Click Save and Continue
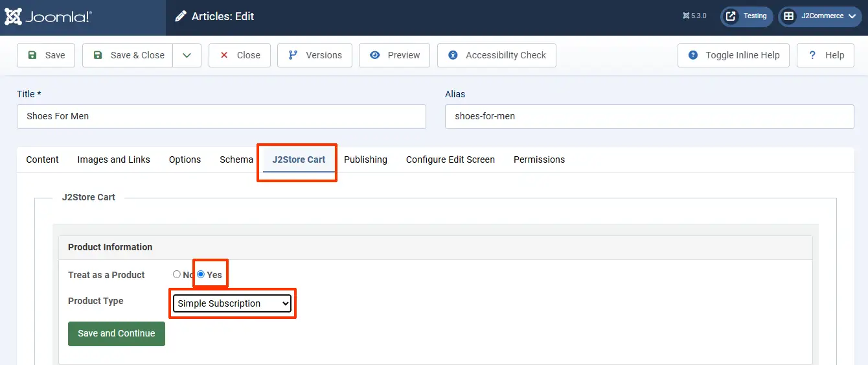Image resolution: width=868 pixels, height=365 pixels. [117, 333]
